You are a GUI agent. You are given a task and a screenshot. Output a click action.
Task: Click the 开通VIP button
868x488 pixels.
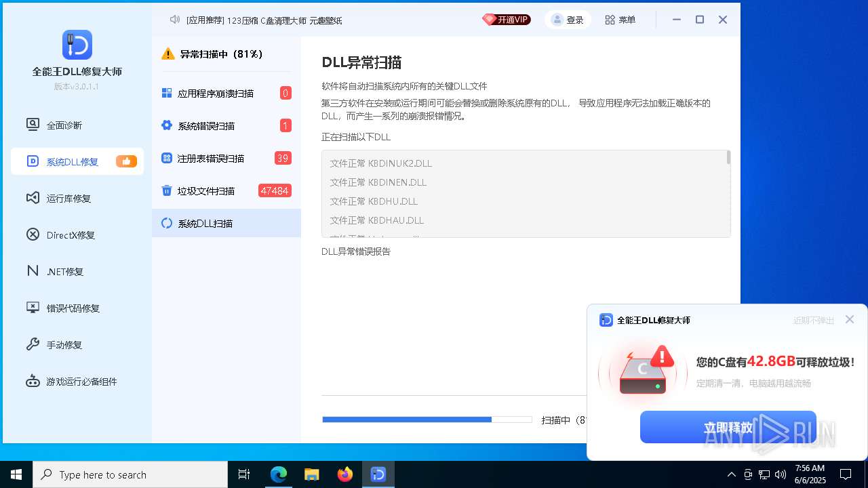pyautogui.click(x=506, y=20)
